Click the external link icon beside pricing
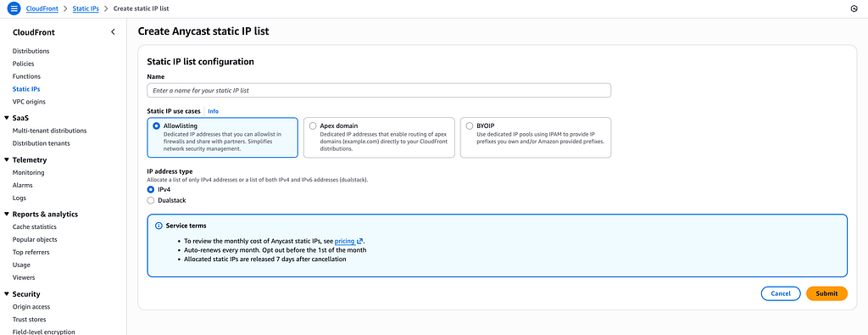The image size is (868, 335). [359, 242]
